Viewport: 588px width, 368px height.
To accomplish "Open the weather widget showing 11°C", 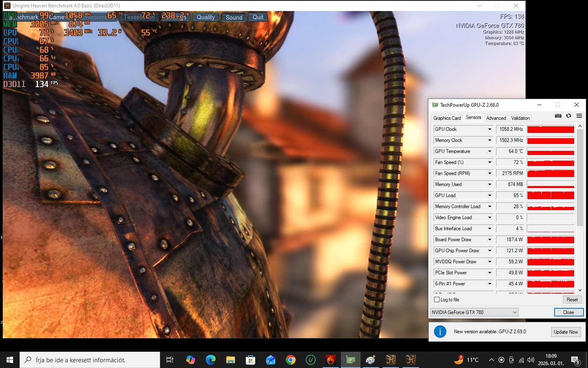I will click(x=466, y=360).
